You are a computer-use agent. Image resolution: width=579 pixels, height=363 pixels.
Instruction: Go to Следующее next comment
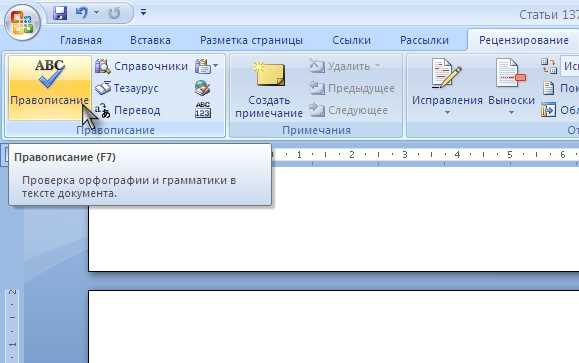349,110
